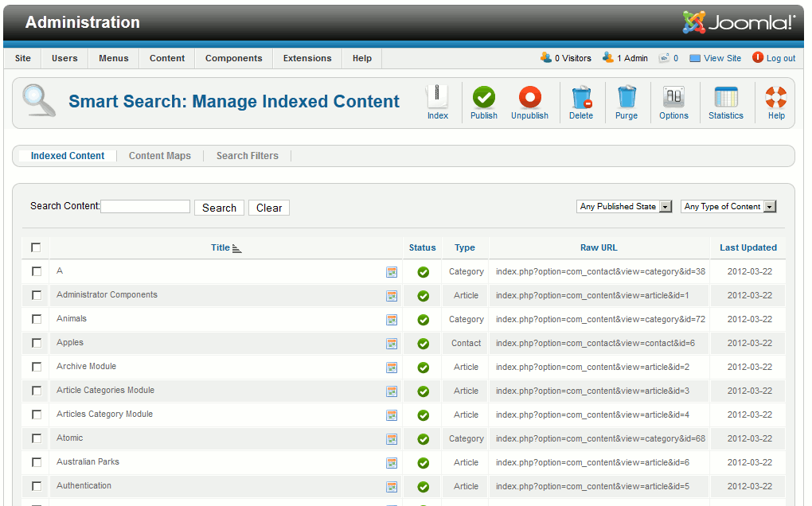This screenshot has height=506, width=812.
Task: Tick the select-all checkbox in table header
Action: click(x=36, y=247)
